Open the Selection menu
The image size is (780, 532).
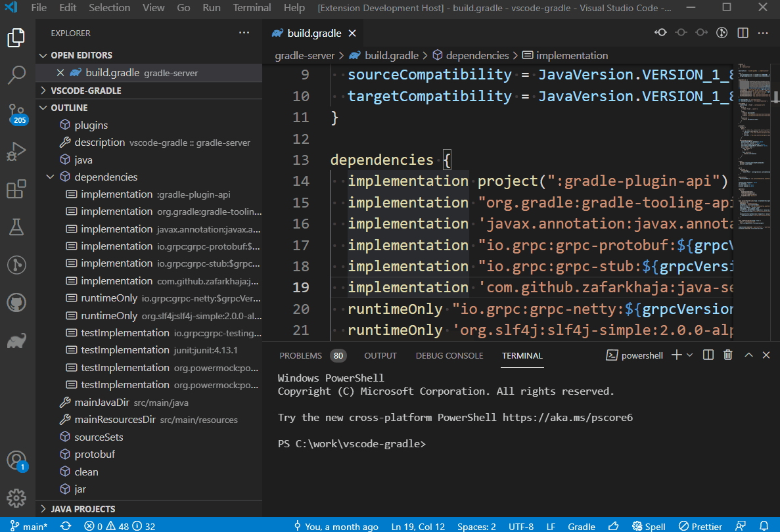(x=109, y=8)
